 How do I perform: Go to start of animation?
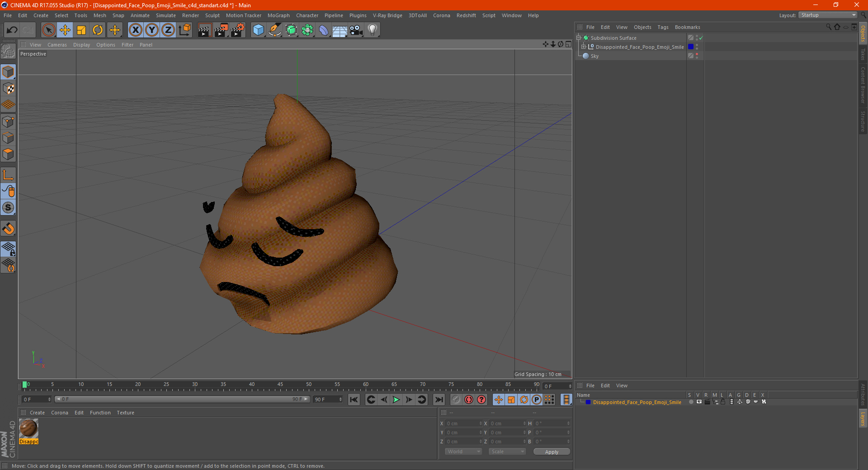tap(354, 399)
